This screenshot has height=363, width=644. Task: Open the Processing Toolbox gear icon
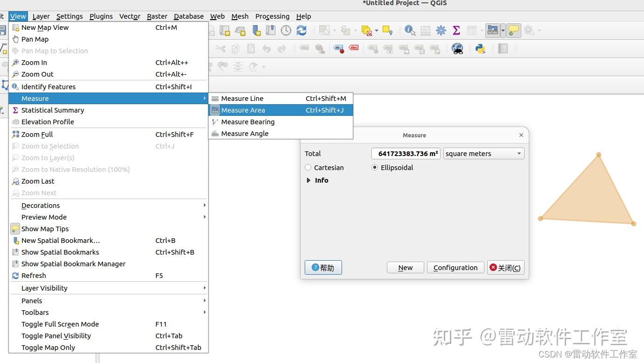point(441,30)
